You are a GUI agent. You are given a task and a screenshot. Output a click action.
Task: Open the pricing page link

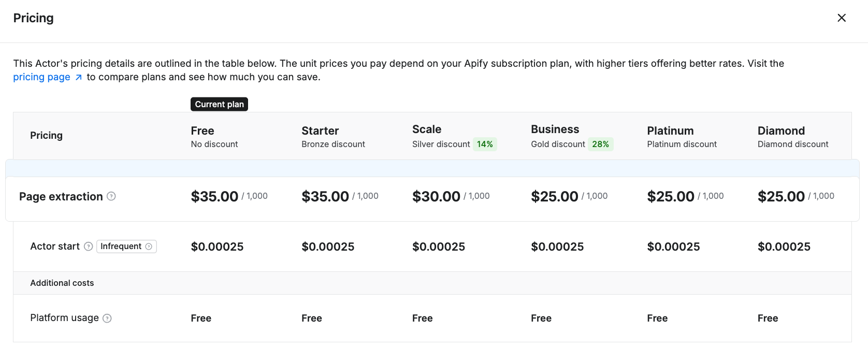coord(41,77)
